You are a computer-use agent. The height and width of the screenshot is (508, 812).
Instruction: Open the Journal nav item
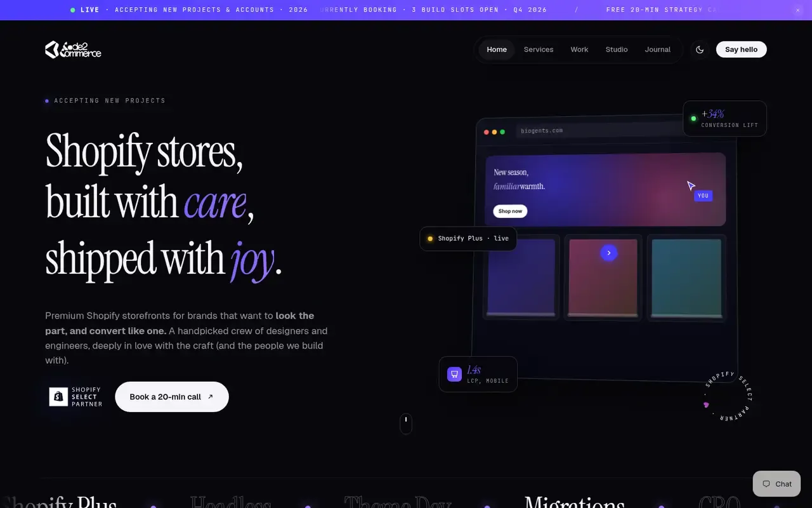point(658,50)
